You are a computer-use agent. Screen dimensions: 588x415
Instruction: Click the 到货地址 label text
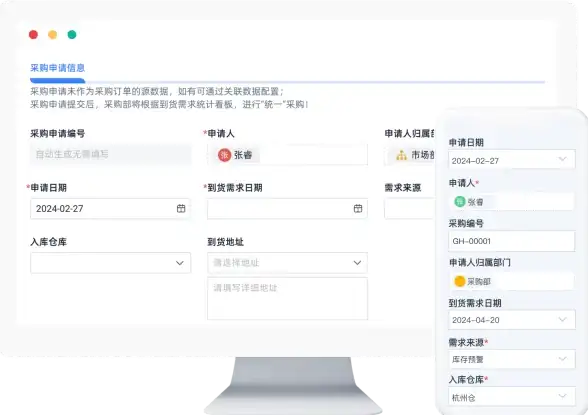click(x=225, y=242)
